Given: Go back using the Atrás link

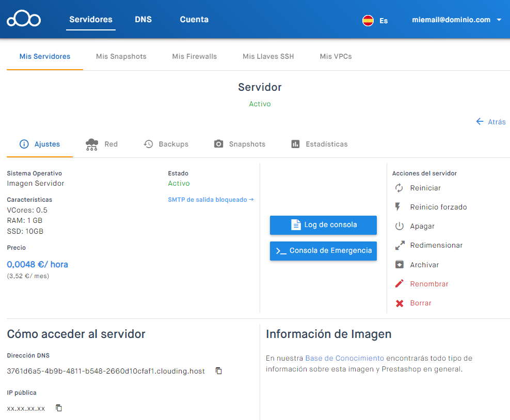Looking at the screenshot, I should coord(490,122).
